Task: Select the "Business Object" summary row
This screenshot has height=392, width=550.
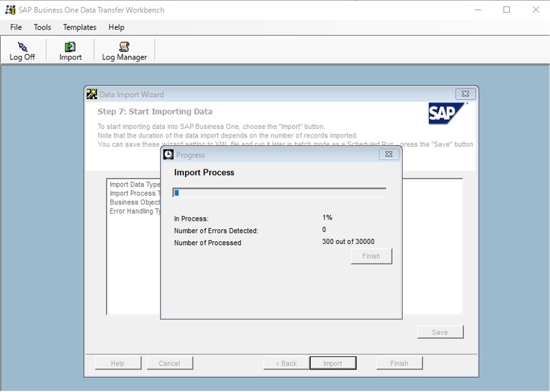Action: coord(135,202)
